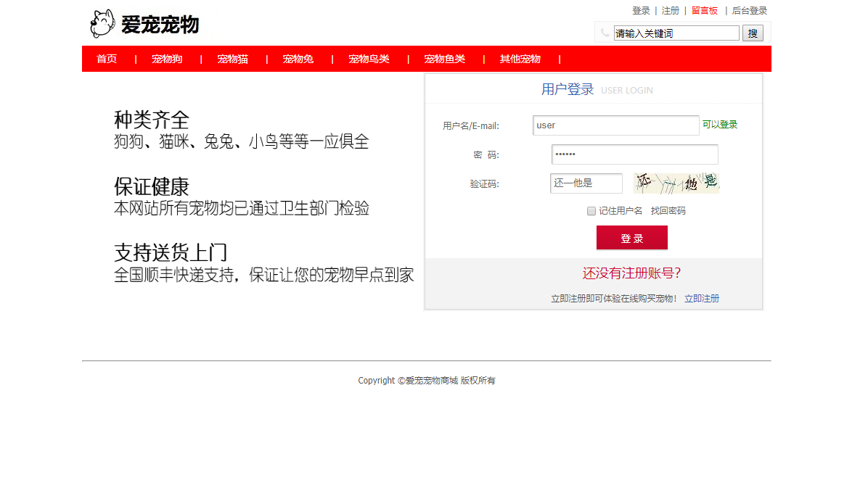Select the 宠物狗 category tab
This screenshot has width=868, height=480.
pos(166,59)
